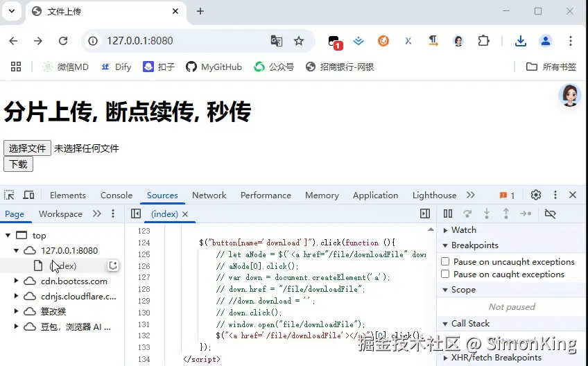Click the translate page icon
588x366 pixels.
(x=277, y=41)
